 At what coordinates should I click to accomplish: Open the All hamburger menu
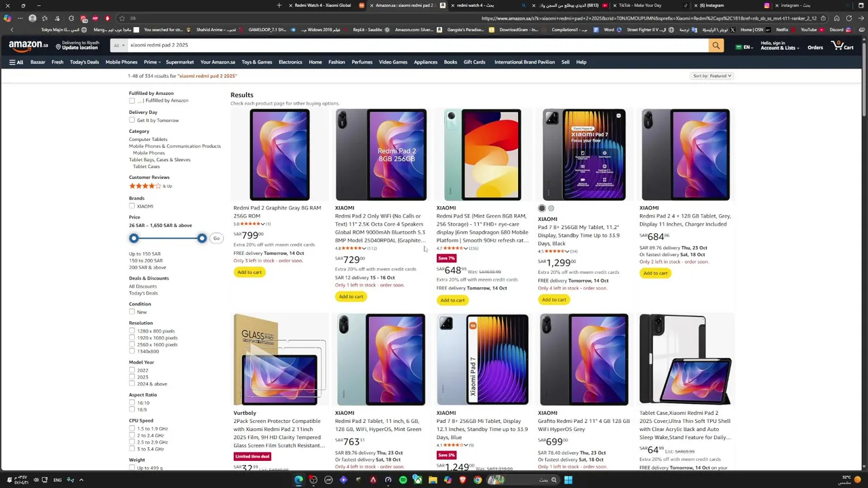point(16,62)
